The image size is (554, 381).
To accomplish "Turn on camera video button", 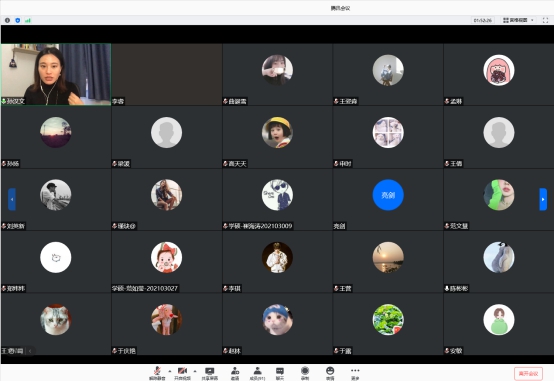I will [182, 373].
